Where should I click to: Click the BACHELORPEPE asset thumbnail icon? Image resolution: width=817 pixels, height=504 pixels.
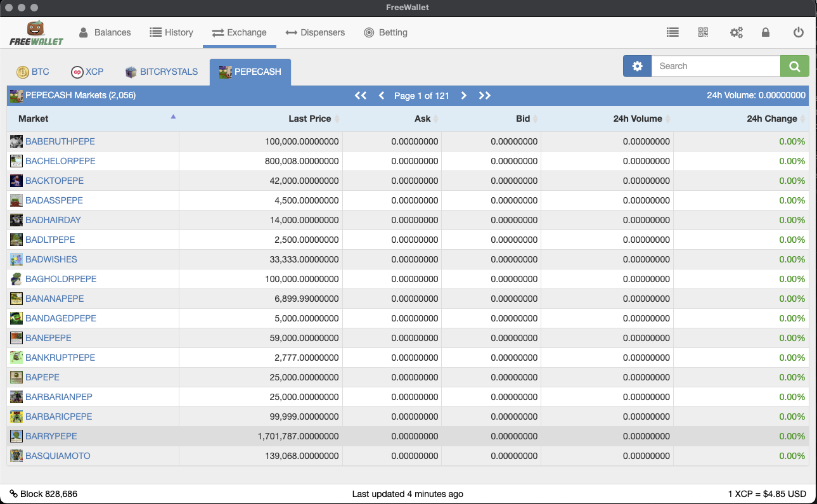point(16,161)
